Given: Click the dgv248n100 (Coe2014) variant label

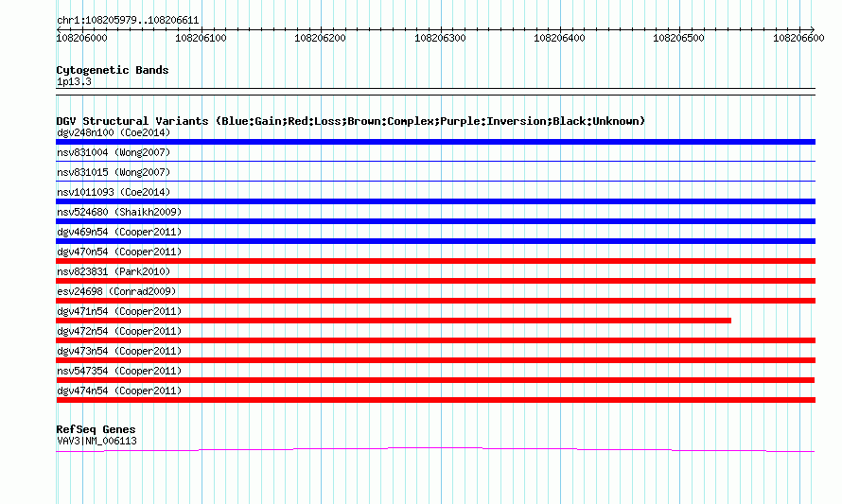Looking at the screenshot, I should (x=114, y=132).
